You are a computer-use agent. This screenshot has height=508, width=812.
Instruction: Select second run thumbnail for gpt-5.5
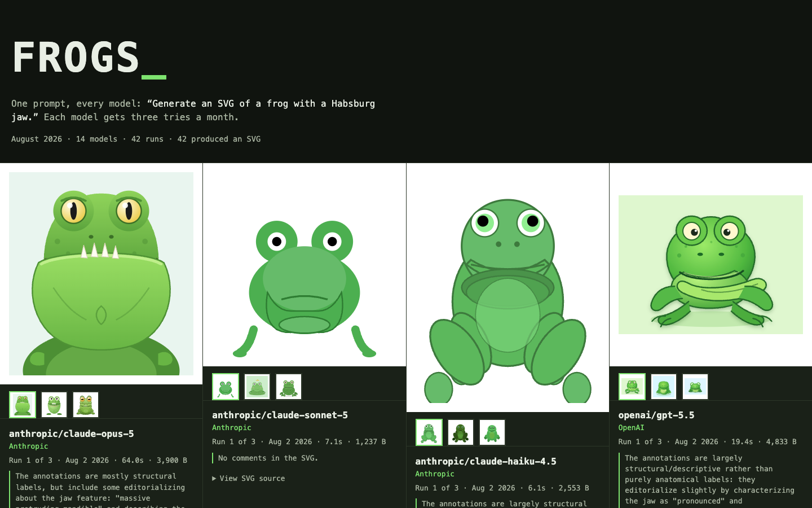664,387
